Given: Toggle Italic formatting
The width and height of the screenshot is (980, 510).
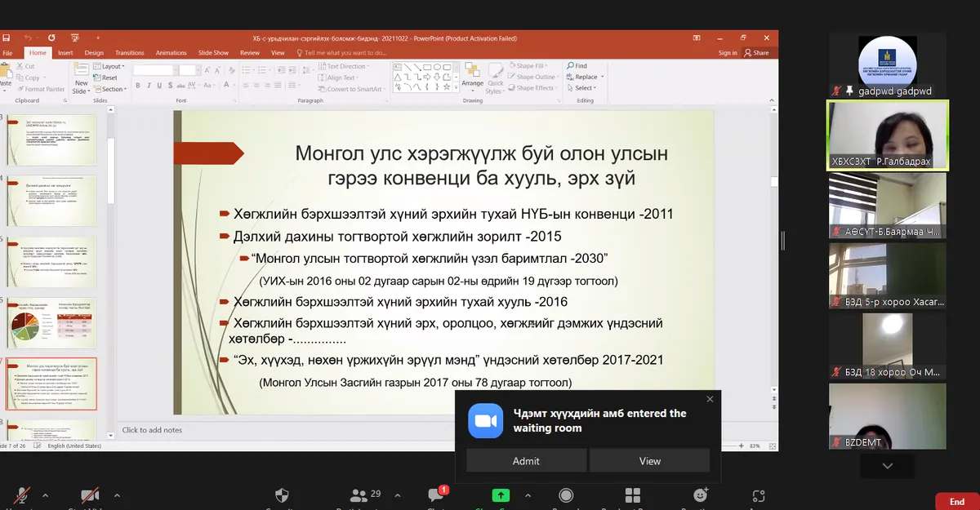Looking at the screenshot, I should [147, 84].
